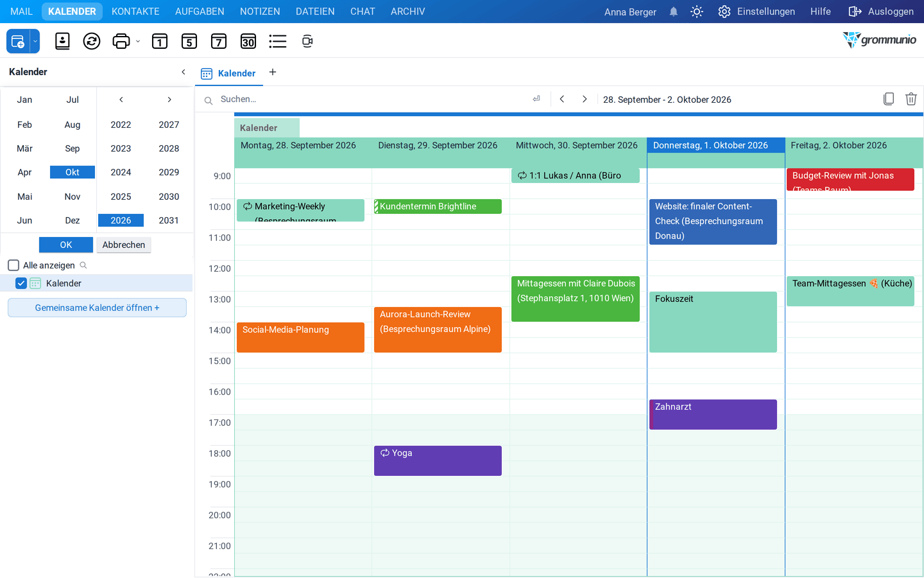Screen dimensions: 924x578
Task: Copy the calendar view with the copy icon
Action: (x=889, y=99)
